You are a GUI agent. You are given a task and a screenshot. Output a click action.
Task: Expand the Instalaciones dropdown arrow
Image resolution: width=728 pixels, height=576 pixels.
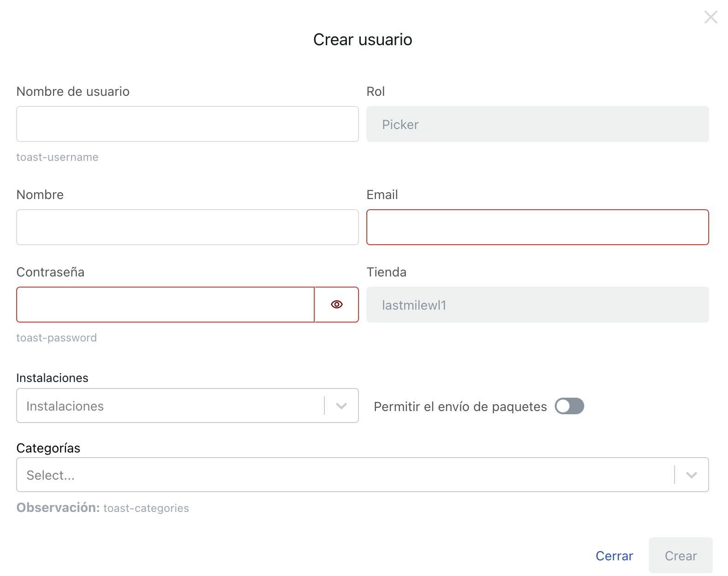[341, 406]
